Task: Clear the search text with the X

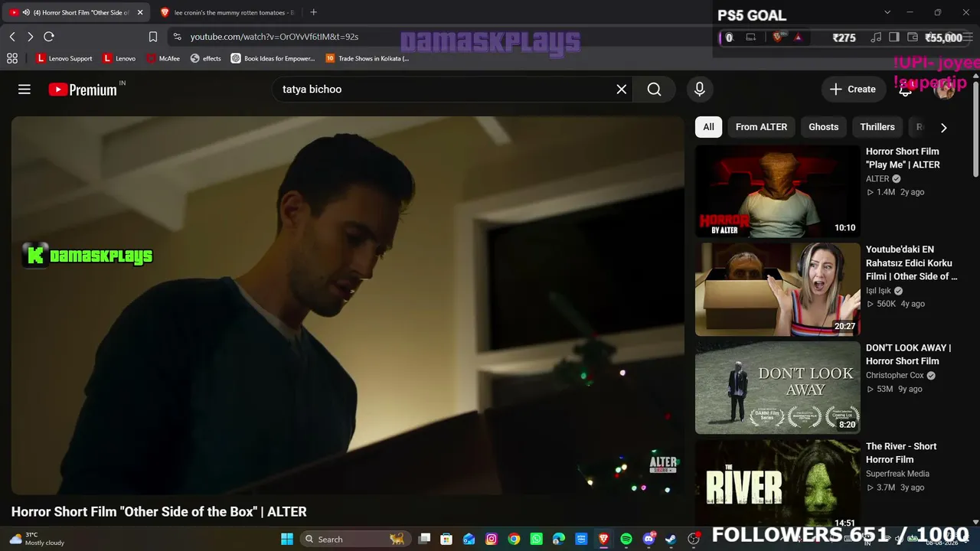Action: pyautogui.click(x=622, y=90)
